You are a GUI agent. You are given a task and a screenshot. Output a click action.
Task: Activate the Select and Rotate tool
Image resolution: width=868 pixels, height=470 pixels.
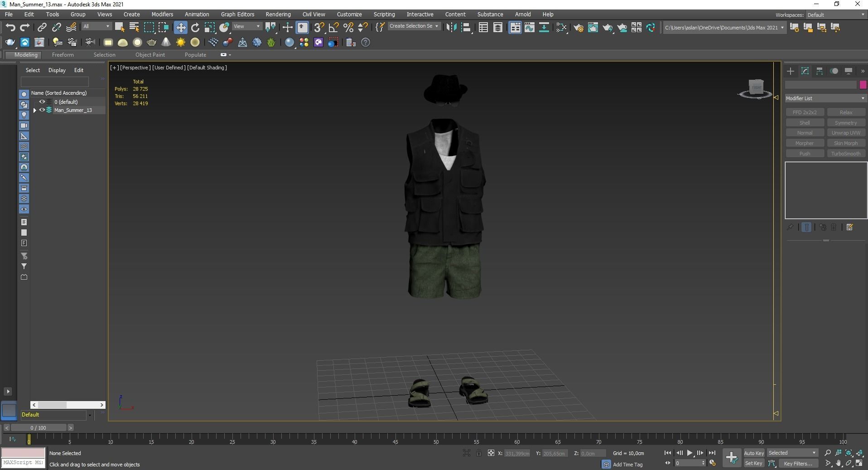click(x=195, y=28)
